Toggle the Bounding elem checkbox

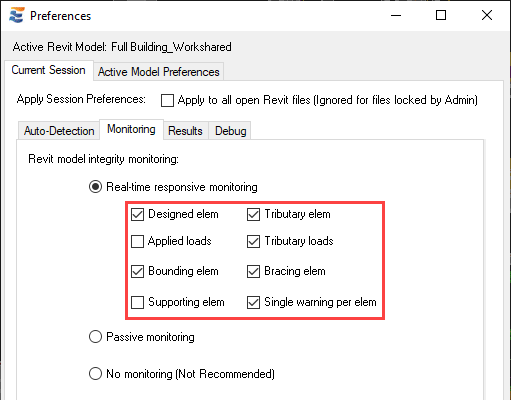[x=137, y=271]
